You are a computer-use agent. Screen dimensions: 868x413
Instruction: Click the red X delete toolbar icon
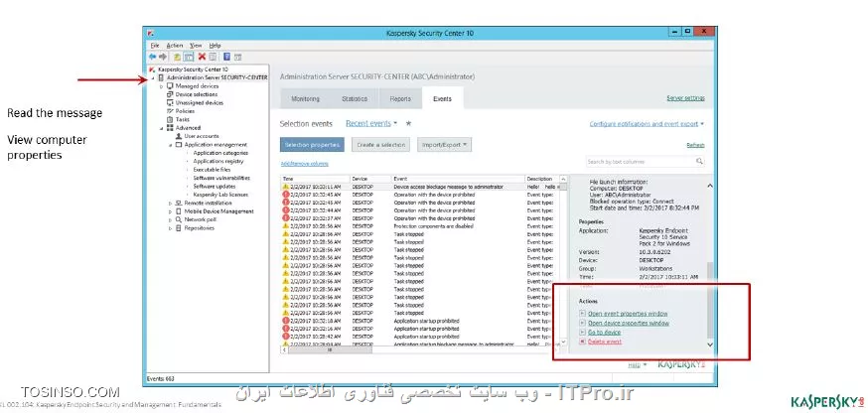(x=202, y=57)
